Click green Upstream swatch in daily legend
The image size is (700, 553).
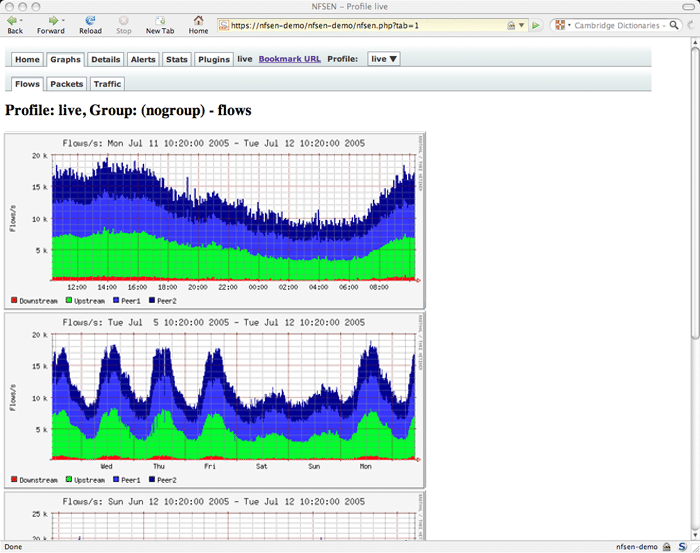click(x=69, y=300)
